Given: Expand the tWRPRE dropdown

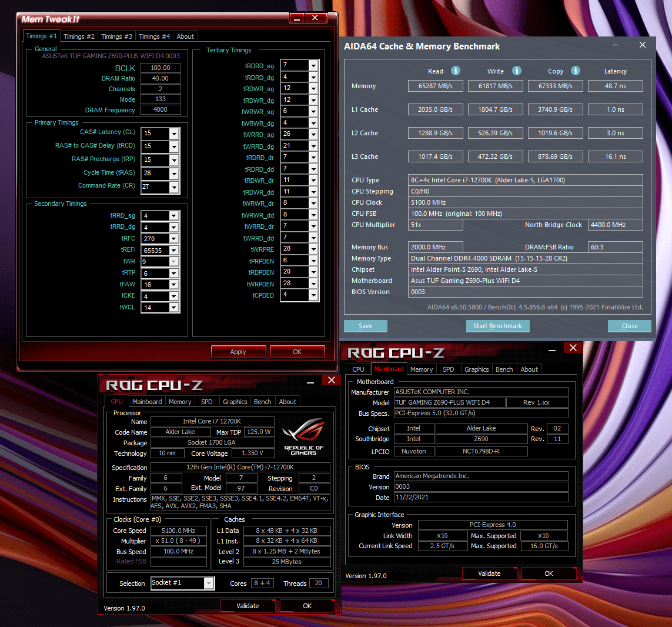Looking at the screenshot, I should [x=314, y=249].
